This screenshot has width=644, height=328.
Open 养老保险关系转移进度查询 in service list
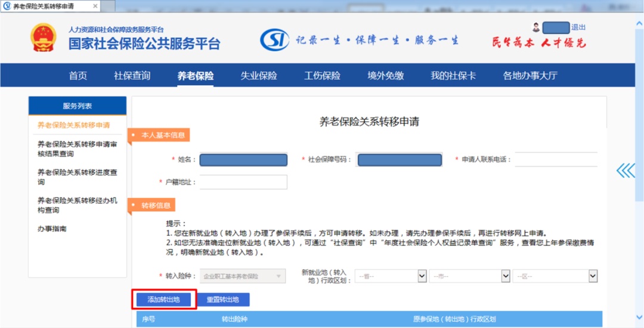pos(77,177)
